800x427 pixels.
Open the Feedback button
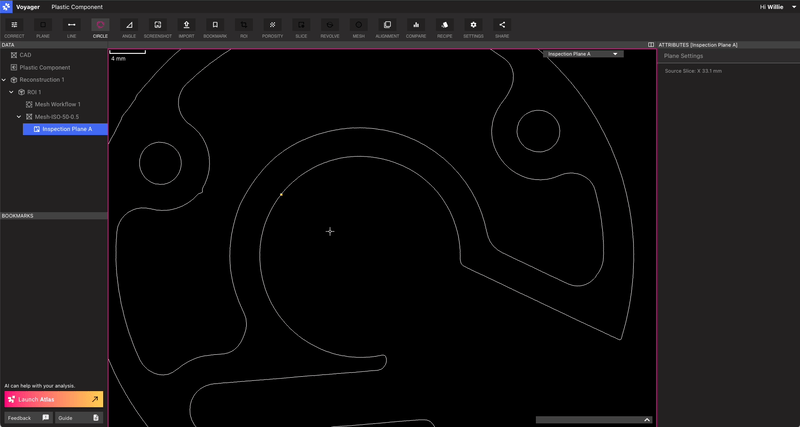click(28, 417)
